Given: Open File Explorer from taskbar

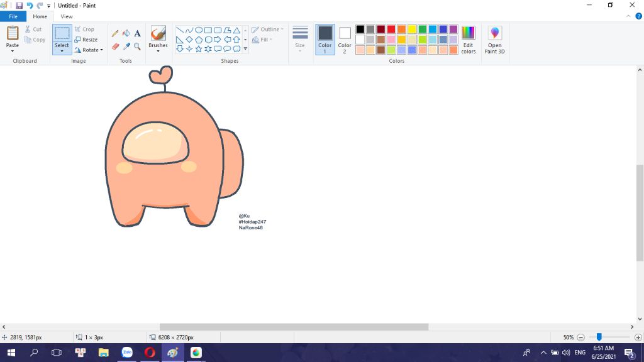Looking at the screenshot, I should (104, 353).
